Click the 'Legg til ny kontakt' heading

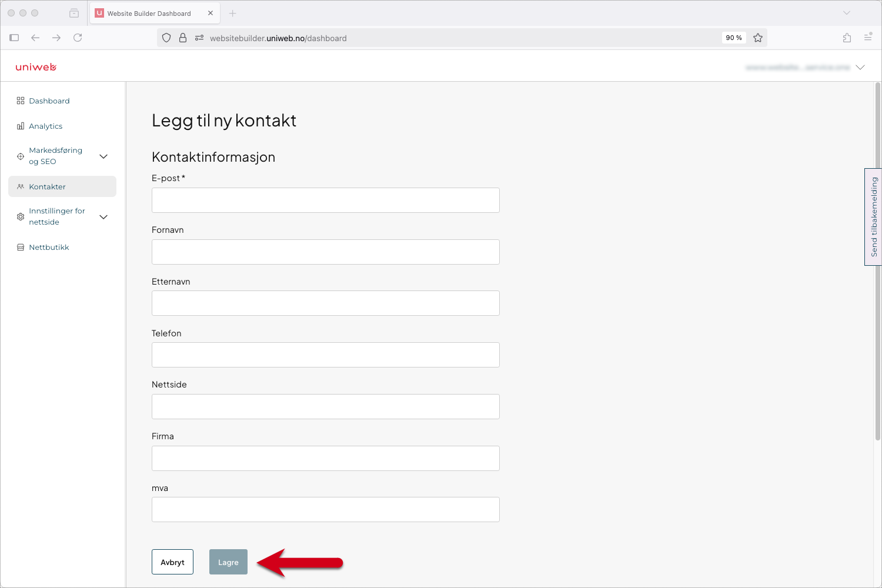(224, 121)
